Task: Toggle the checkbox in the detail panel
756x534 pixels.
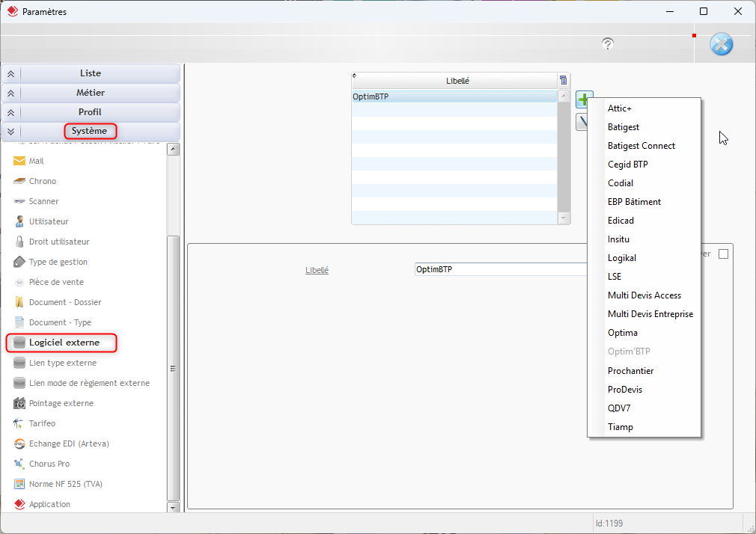Action: click(723, 254)
